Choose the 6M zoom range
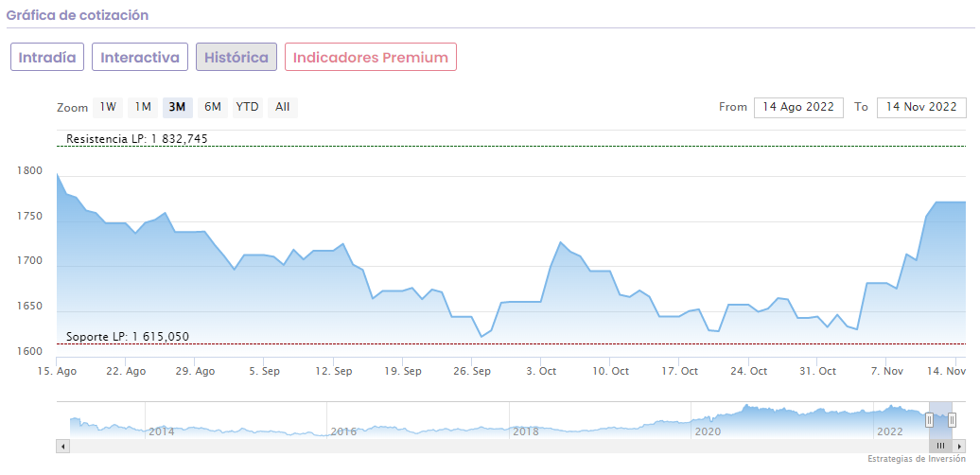This screenshot has height=475, width=980. (x=213, y=107)
